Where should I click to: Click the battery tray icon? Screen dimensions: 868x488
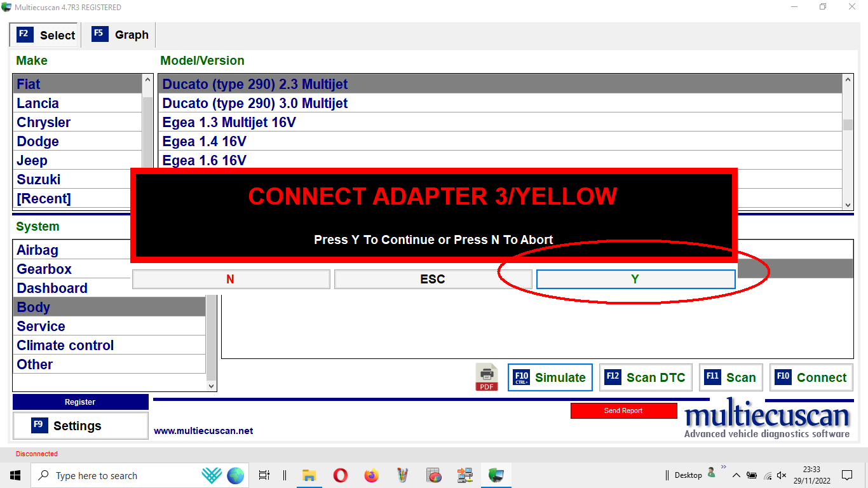752,475
